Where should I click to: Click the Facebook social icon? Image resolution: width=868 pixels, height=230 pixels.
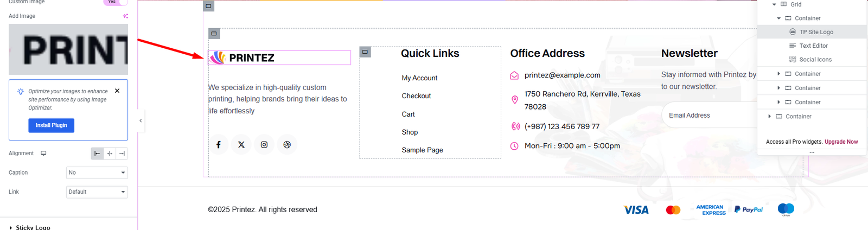219,145
